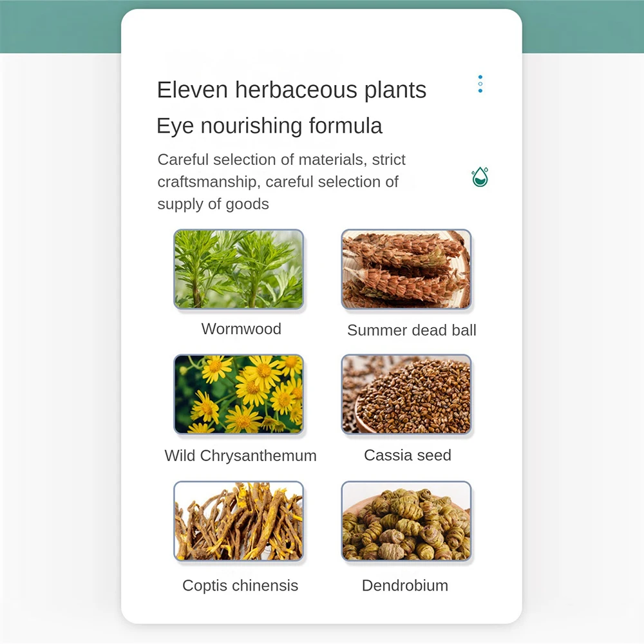The image size is (644, 644).
Task: Click the Summer dead ball label
Action: click(412, 330)
